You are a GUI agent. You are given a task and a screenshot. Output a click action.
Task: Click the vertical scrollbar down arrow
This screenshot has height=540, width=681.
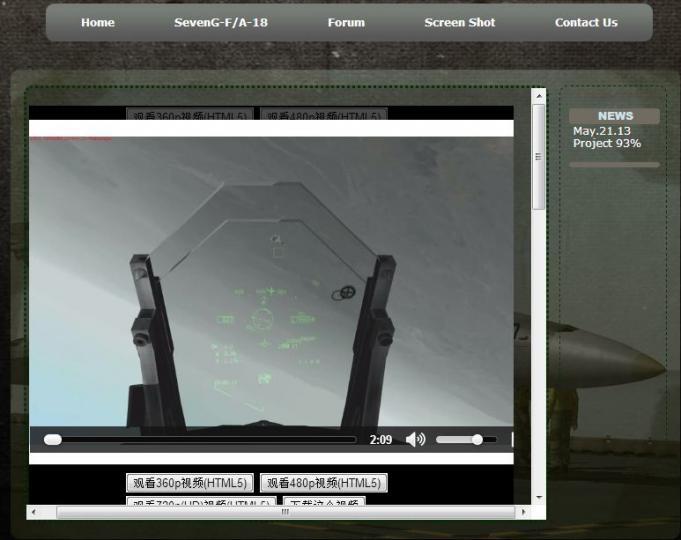click(x=539, y=497)
